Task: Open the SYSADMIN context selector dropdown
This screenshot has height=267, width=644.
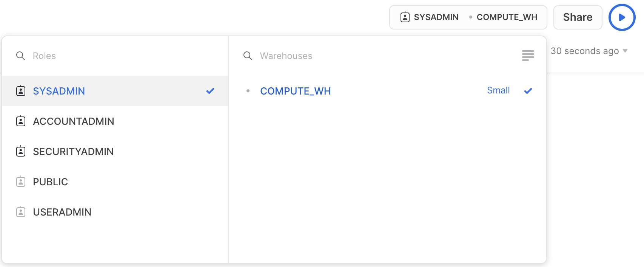Action: (468, 17)
